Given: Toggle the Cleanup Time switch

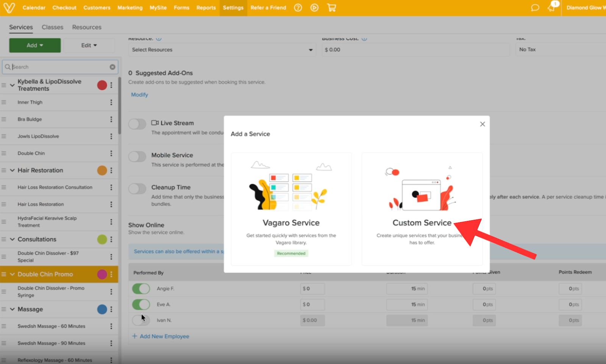Looking at the screenshot, I should pyautogui.click(x=137, y=188).
